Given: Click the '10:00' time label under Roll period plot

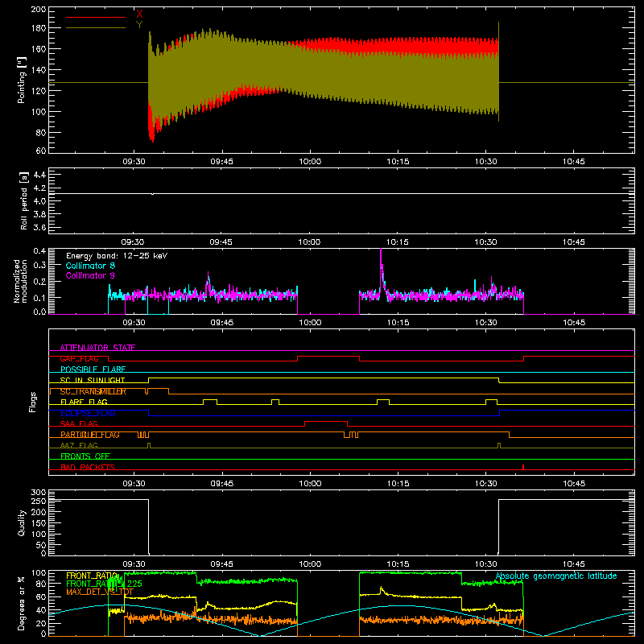Looking at the screenshot, I should tap(310, 242).
